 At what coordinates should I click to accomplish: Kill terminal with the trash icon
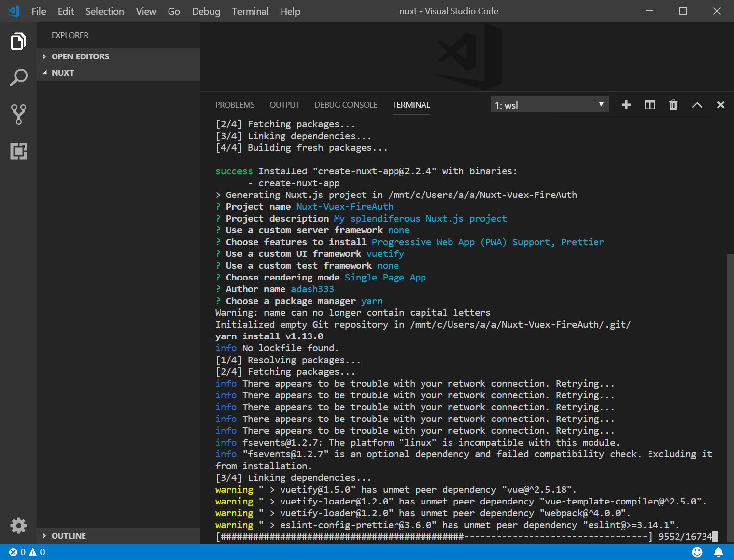click(673, 105)
